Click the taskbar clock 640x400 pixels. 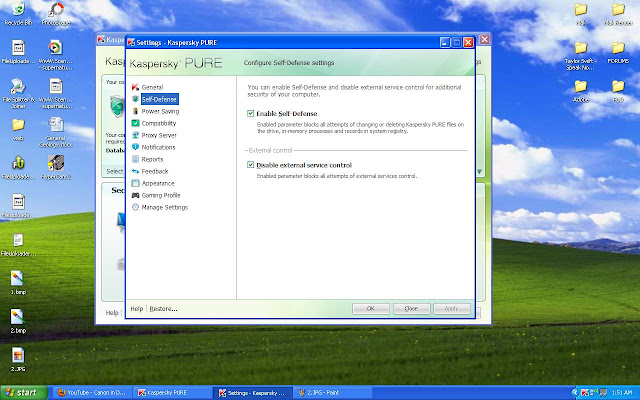(x=621, y=393)
